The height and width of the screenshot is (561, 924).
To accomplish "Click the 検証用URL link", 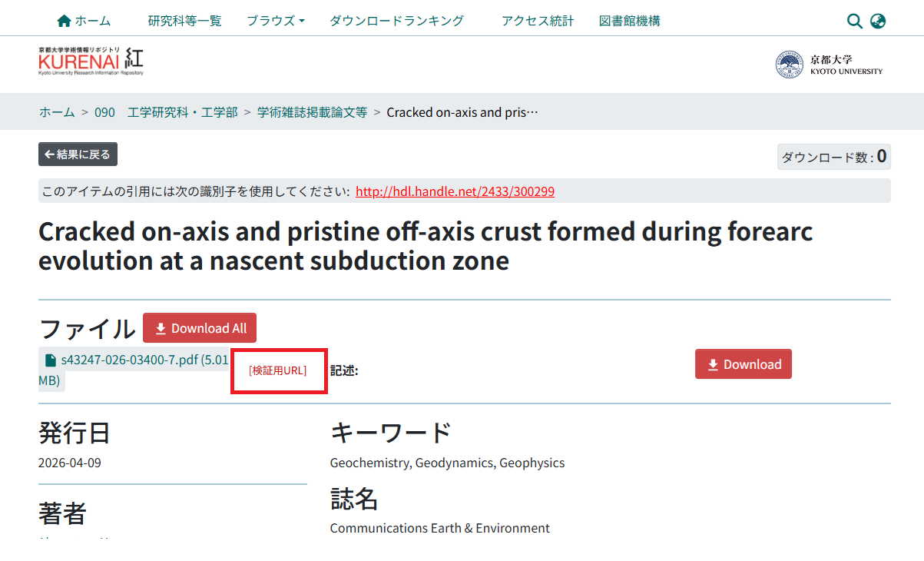I will 278,370.
